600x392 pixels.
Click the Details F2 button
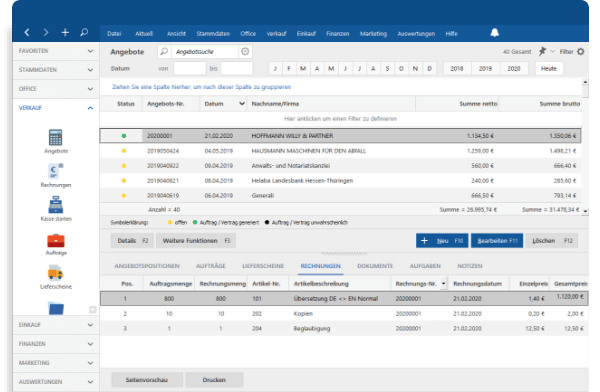click(132, 241)
